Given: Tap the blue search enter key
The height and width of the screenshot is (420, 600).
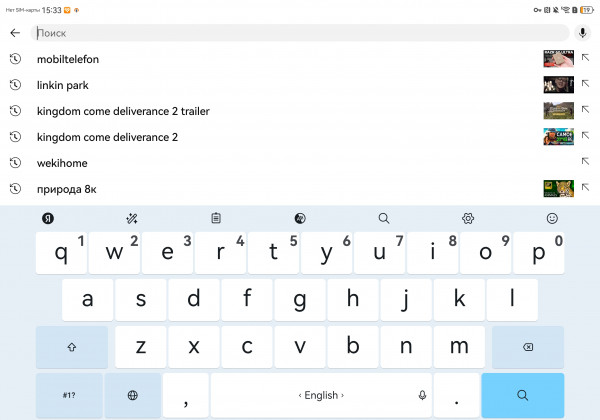Looking at the screenshot, I should tap(523, 395).
